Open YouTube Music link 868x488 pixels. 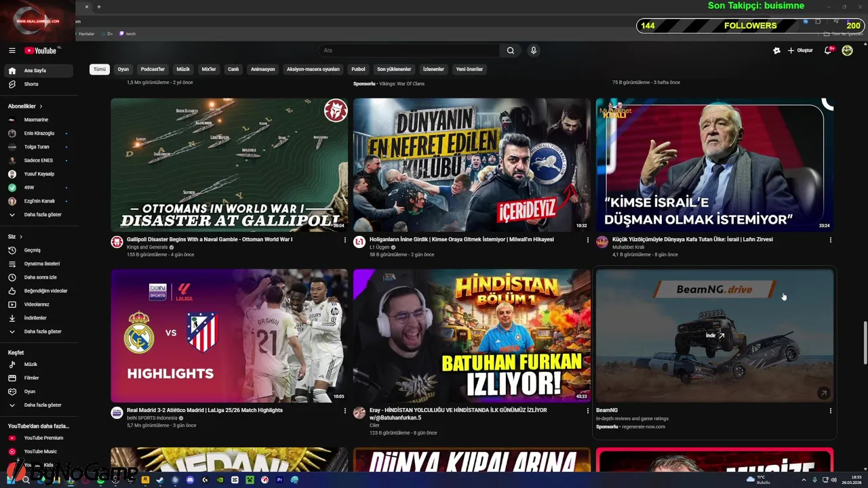39,451
